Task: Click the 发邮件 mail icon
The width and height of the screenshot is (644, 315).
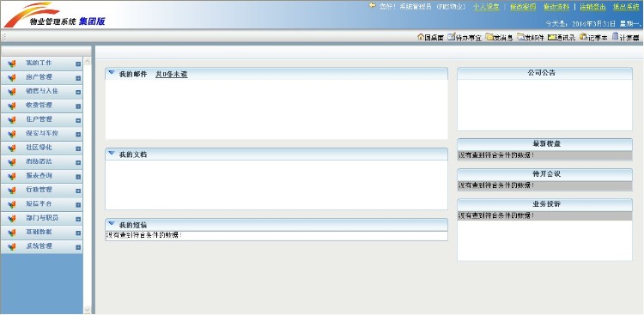Action: pyautogui.click(x=520, y=38)
